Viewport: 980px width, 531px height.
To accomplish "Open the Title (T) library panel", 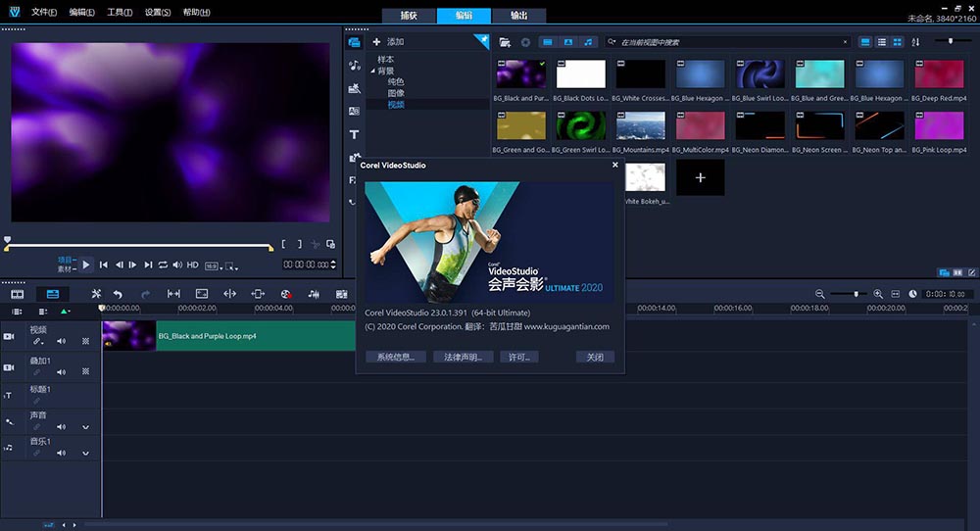I will click(354, 134).
